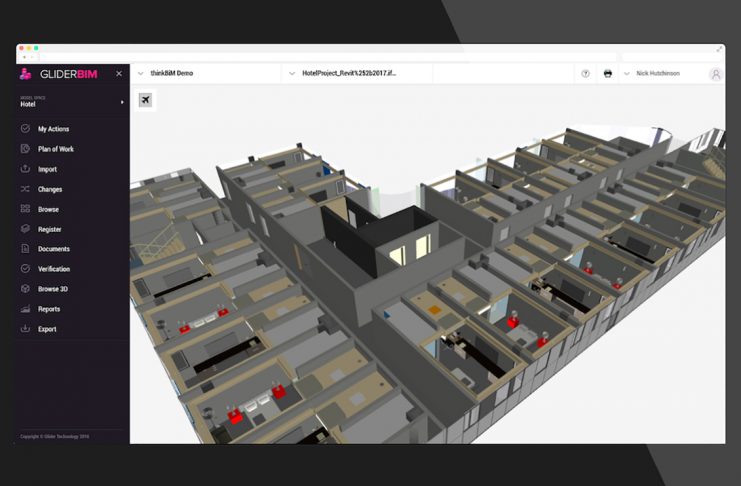The height and width of the screenshot is (486, 741).
Task: Expand the Hotel model space selector arrow
Action: pyautogui.click(x=122, y=102)
